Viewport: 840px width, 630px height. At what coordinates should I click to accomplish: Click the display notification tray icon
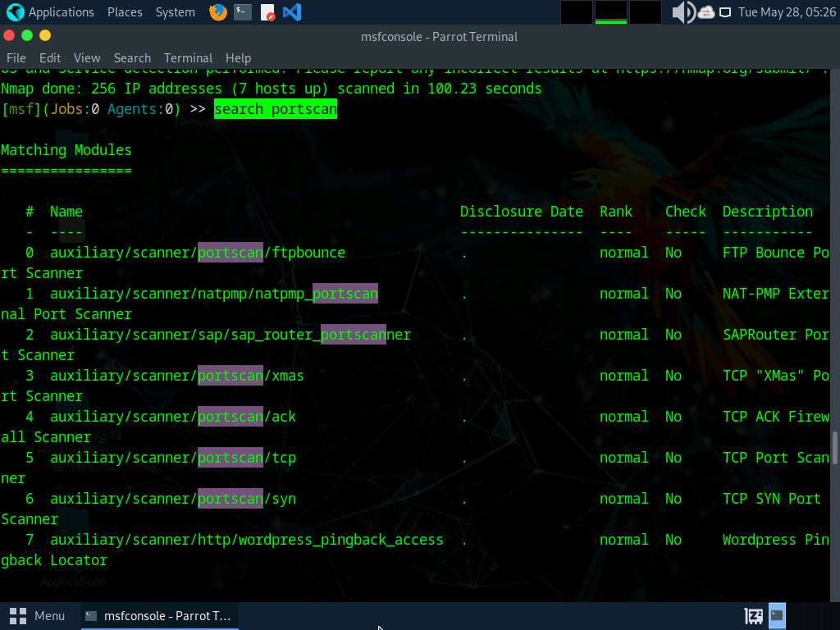(x=725, y=12)
